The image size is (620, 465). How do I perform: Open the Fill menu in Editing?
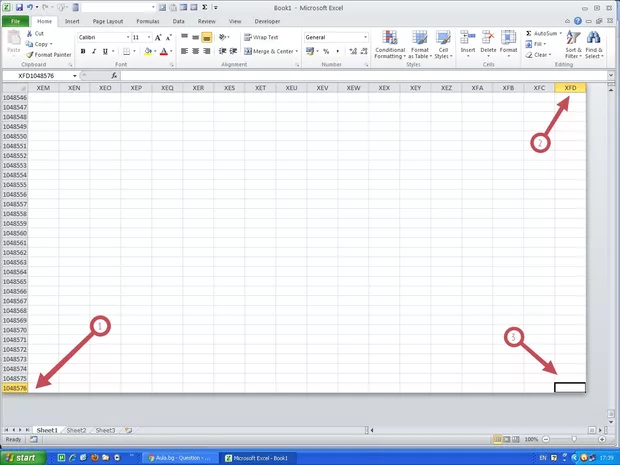pyautogui.click(x=536, y=44)
